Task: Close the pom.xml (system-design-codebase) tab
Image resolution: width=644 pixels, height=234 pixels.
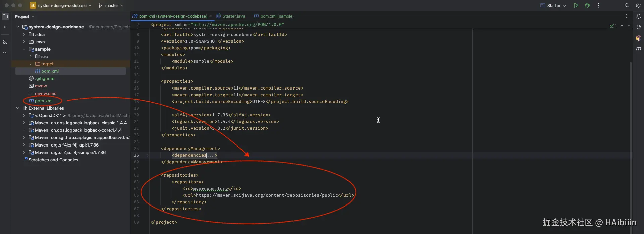Action: (211, 16)
